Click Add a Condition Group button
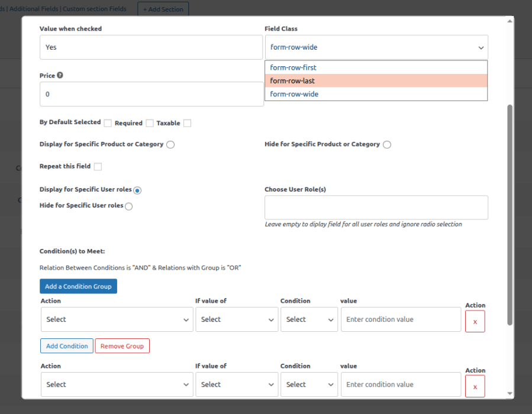532x414 pixels. coord(78,286)
